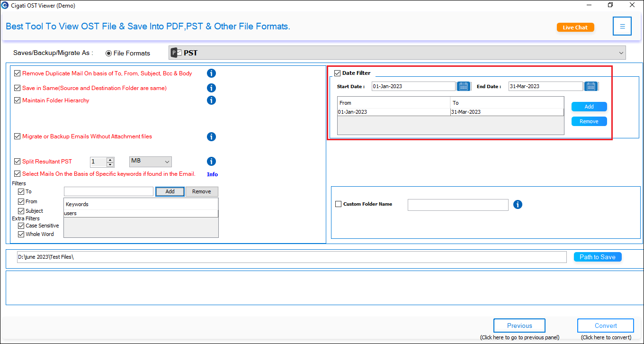Click Add button in Date Filter section
This screenshot has width=644, height=344.
click(589, 107)
